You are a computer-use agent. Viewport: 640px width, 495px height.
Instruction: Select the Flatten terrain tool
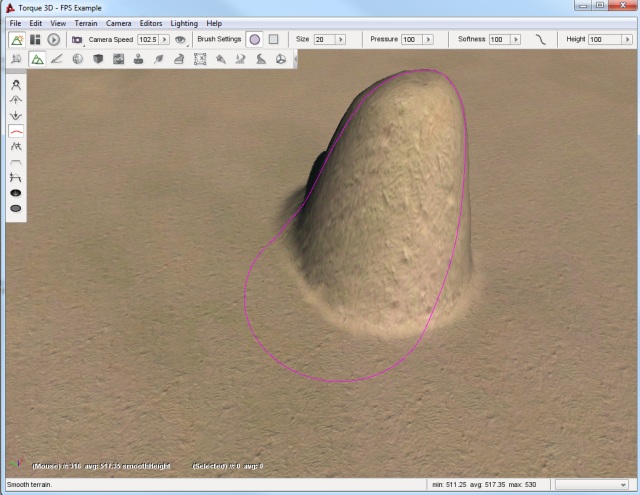(16, 162)
